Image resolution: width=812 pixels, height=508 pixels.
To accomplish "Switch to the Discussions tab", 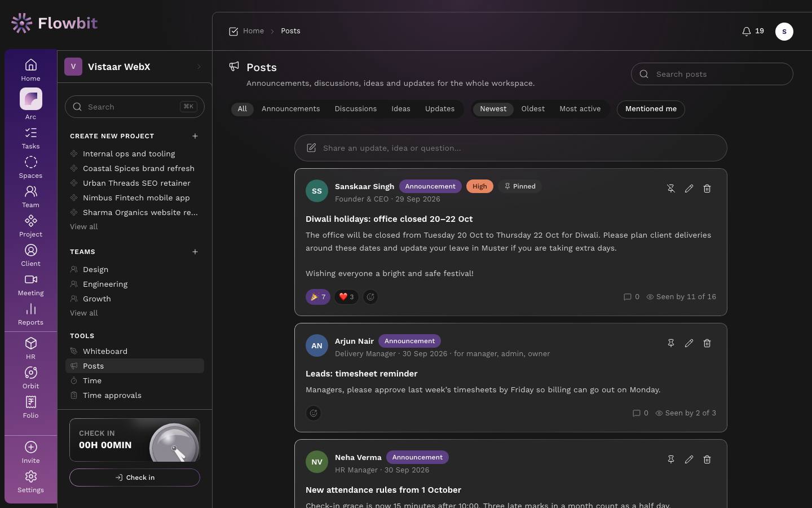I will 356,109.
